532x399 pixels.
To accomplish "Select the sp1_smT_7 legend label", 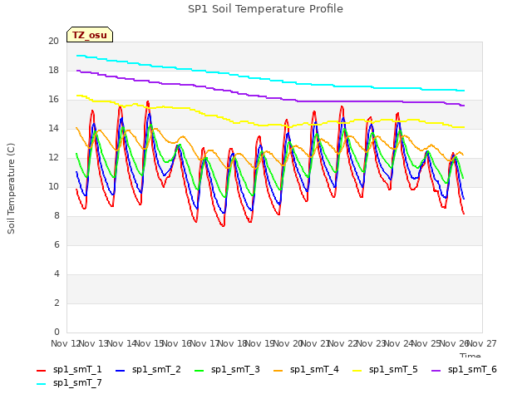I will click(77, 383).
